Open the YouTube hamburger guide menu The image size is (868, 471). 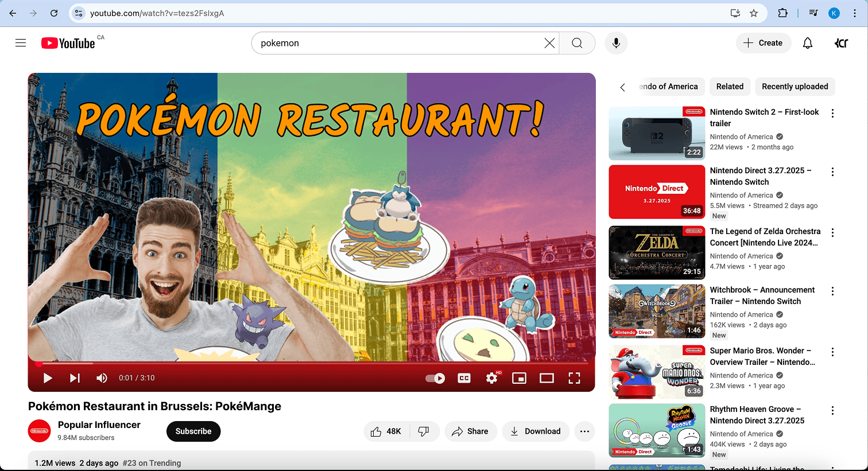click(21, 43)
